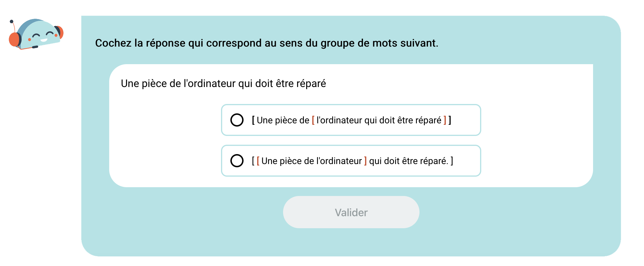This screenshot has width=644, height=266.
Task: Click the red closing bracket after "l'ordinateur" in second option
Action: click(365, 161)
